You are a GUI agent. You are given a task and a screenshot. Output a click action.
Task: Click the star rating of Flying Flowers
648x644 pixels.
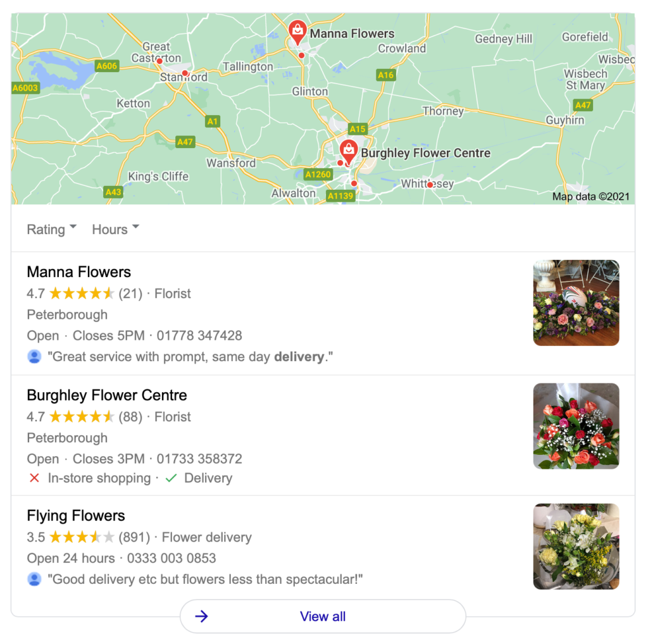(82, 537)
